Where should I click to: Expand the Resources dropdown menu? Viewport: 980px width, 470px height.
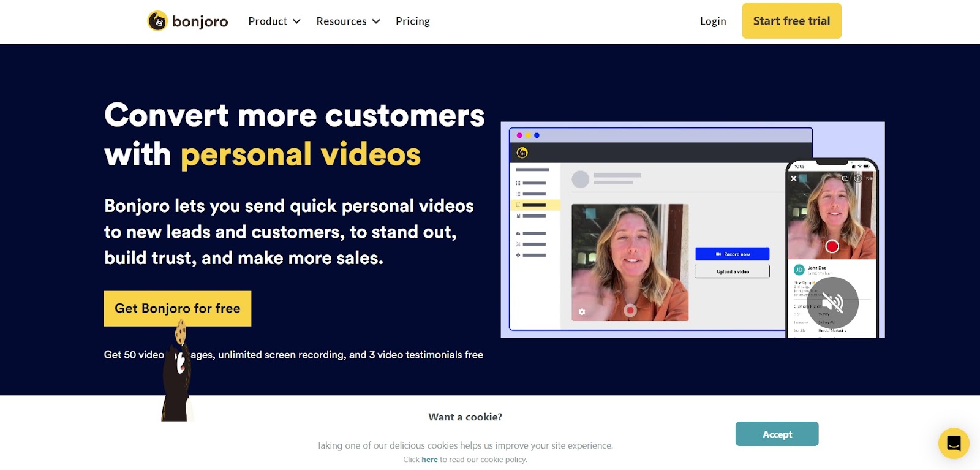[x=348, y=21]
